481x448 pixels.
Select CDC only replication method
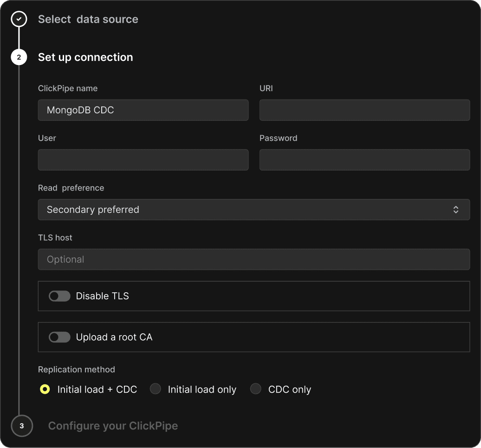pyautogui.click(x=256, y=389)
